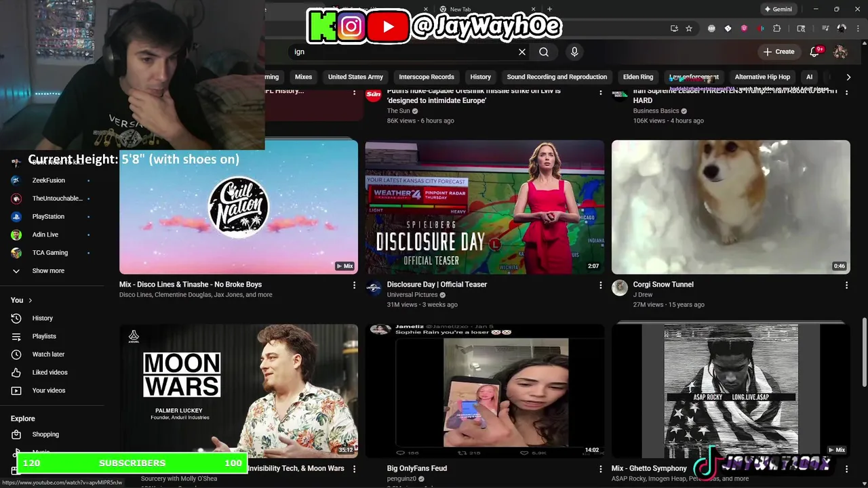Image resolution: width=868 pixels, height=488 pixels.
Task: Open the YouTube account avatar menu
Action: click(840, 52)
